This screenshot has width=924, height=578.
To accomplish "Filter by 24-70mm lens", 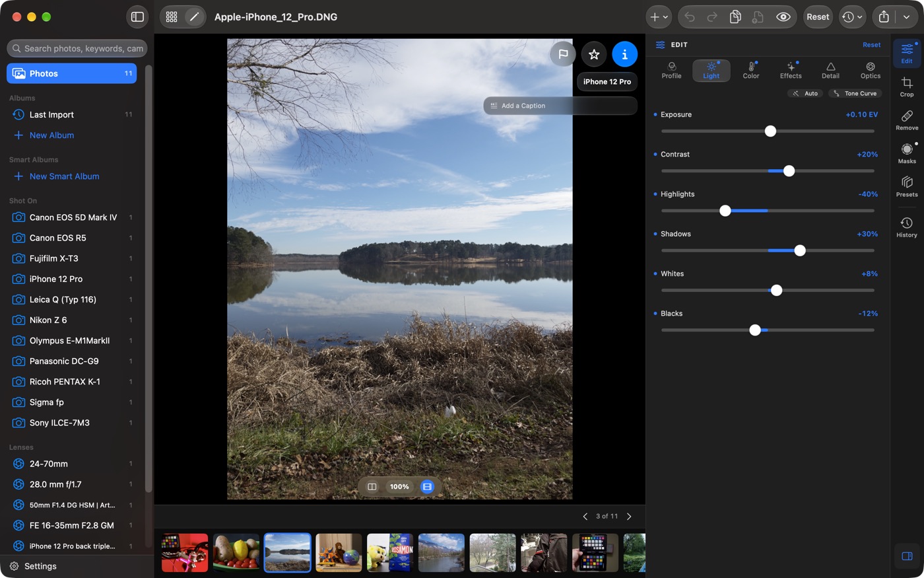I will coord(71,464).
